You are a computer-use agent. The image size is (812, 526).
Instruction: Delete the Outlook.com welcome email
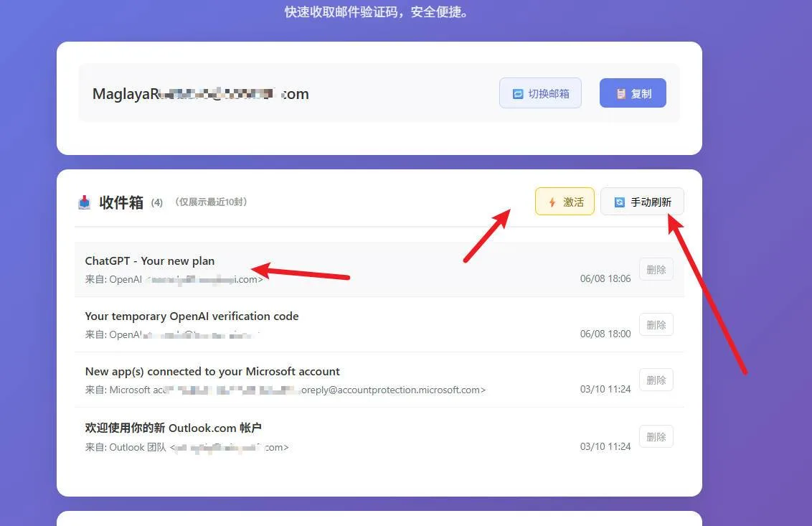656,437
